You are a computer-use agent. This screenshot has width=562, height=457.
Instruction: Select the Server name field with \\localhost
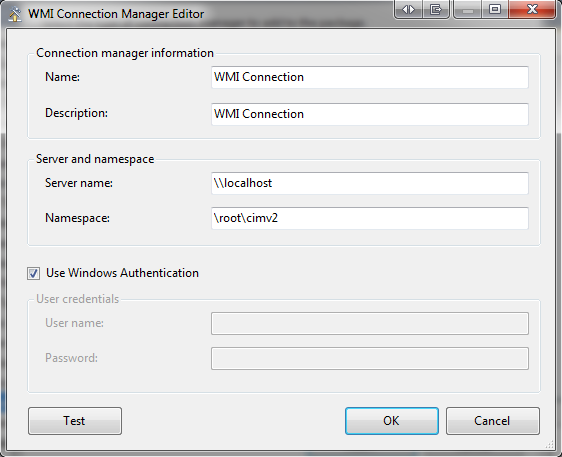(370, 183)
